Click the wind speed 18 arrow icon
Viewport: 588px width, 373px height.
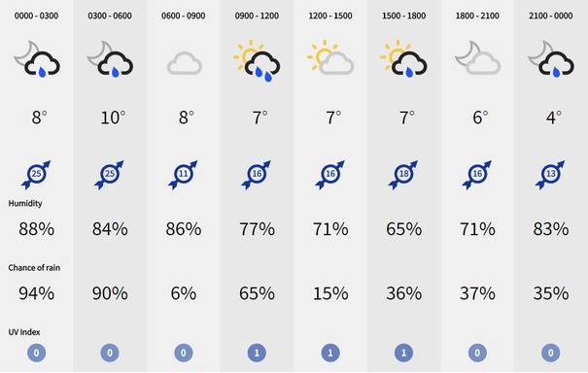(403, 175)
